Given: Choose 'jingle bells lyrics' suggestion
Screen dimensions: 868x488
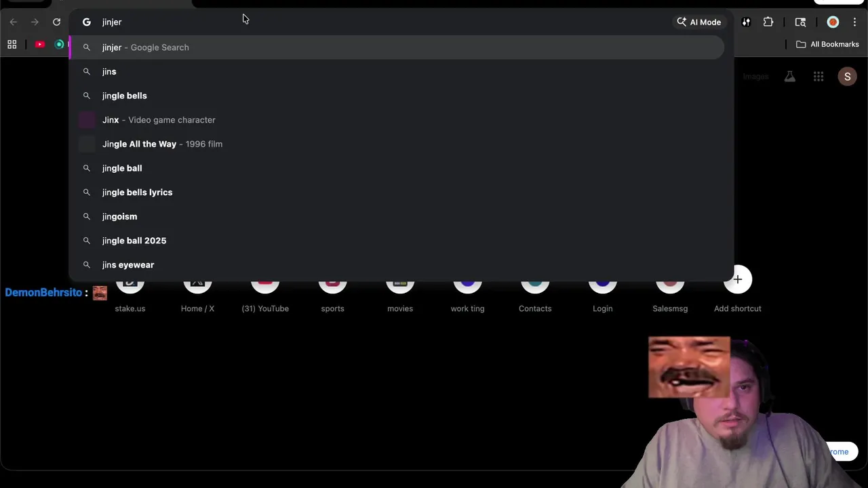Looking at the screenshot, I should (x=397, y=192).
